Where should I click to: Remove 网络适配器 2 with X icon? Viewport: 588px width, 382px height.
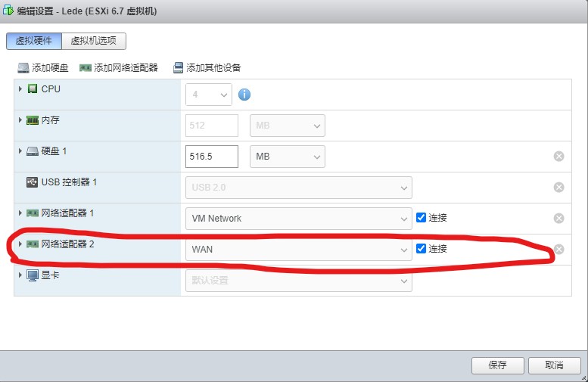pos(558,250)
